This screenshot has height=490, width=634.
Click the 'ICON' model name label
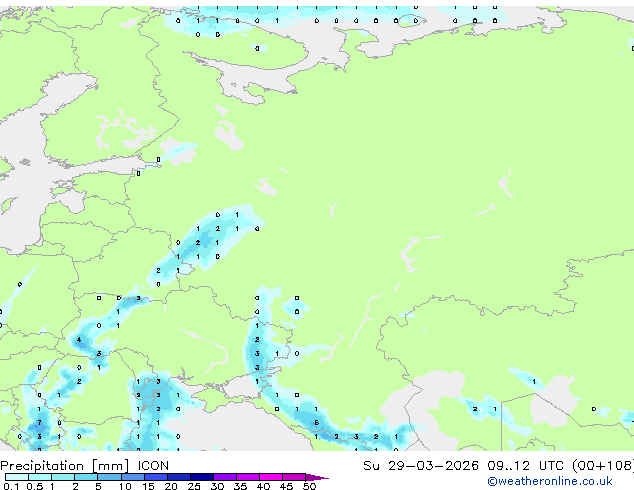(153, 466)
